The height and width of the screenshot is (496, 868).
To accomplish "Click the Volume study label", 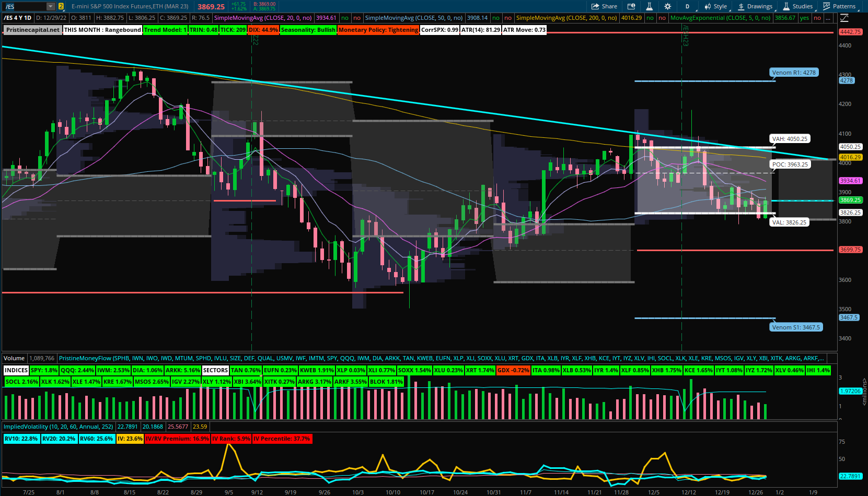I will (14, 358).
